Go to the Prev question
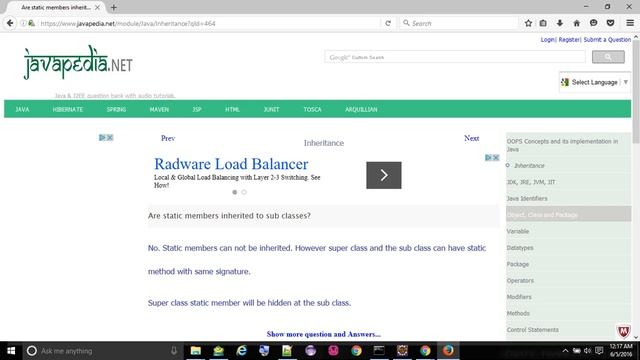 point(168,138)
